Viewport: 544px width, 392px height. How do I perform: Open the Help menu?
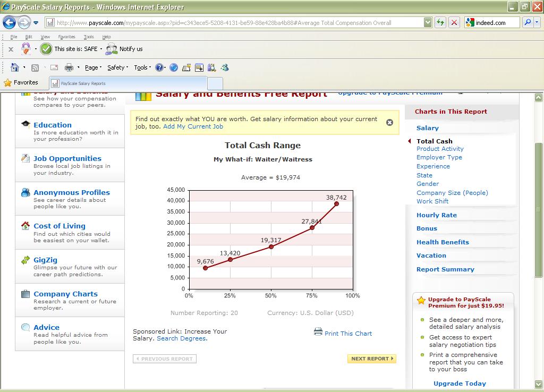click(x=106, y=37)
